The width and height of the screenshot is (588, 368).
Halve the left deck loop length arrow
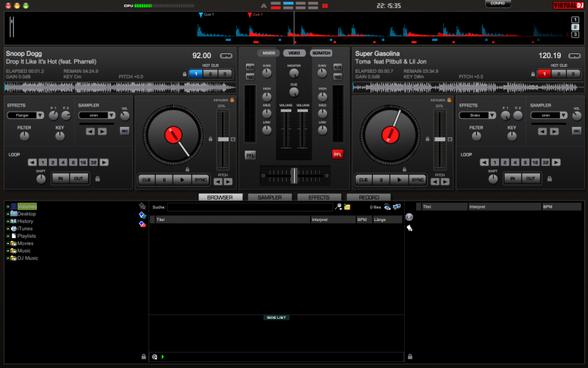pyautogui.click(x=32, y=162)
